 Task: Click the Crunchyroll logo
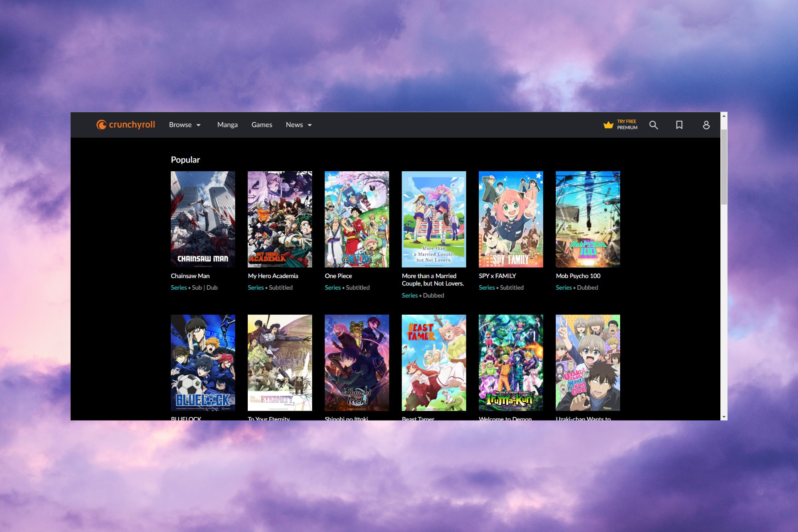[126, 125]
